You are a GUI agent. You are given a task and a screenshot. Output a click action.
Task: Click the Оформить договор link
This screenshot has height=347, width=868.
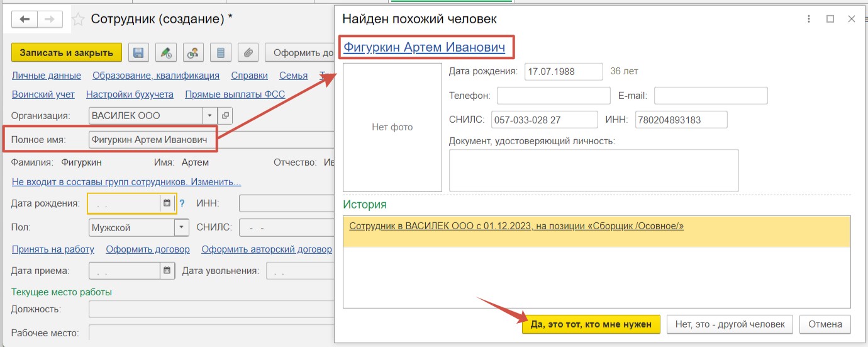click(x=148, y=249)
